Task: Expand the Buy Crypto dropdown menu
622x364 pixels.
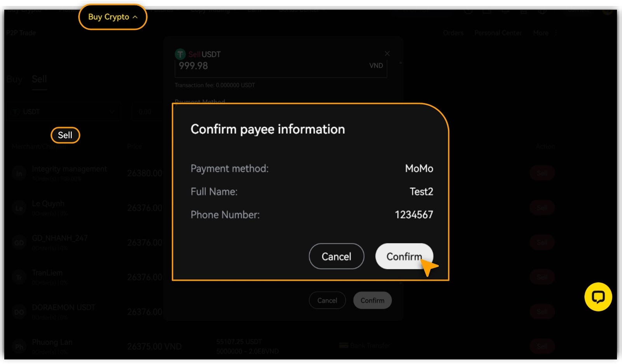Action: tap(113, 17)
